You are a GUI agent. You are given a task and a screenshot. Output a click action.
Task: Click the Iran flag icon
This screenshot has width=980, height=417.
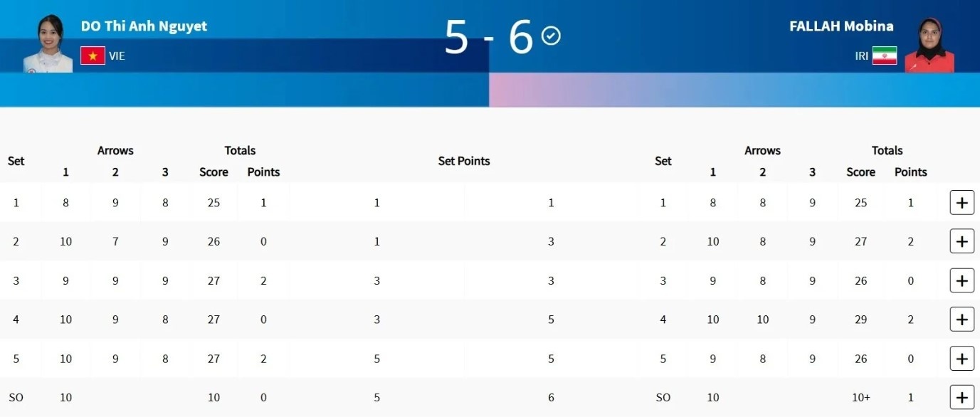coord(885,56)
